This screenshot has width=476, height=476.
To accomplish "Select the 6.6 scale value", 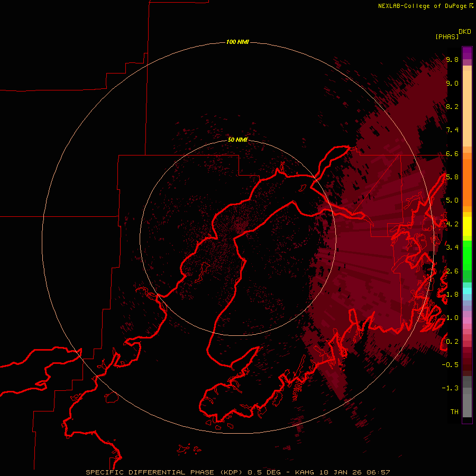I will coord(452,154).
